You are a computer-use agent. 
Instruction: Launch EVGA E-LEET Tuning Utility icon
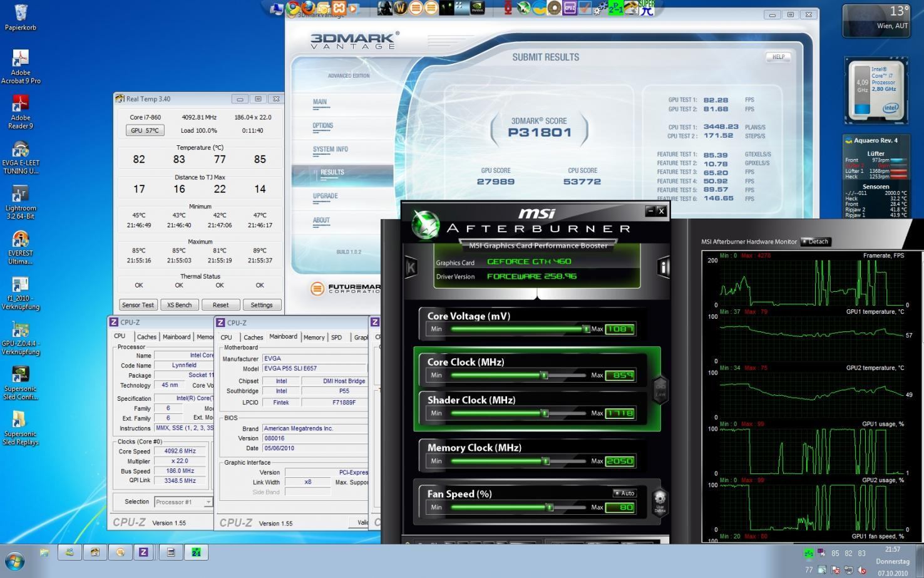coord(21,157)
